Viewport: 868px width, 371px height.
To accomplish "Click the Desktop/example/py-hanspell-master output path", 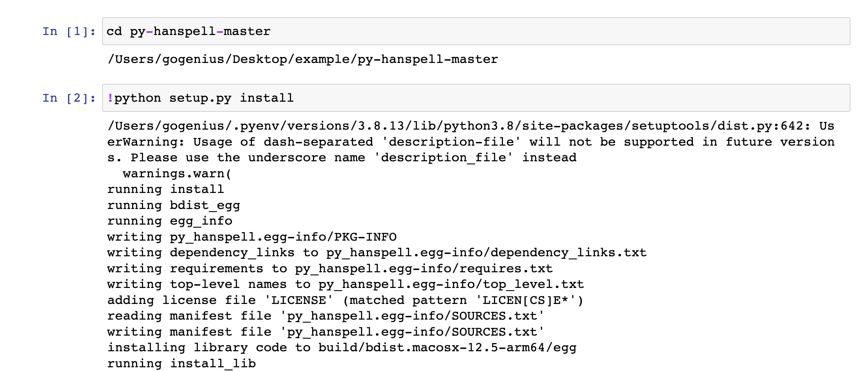I will click(x=302, y=59).
